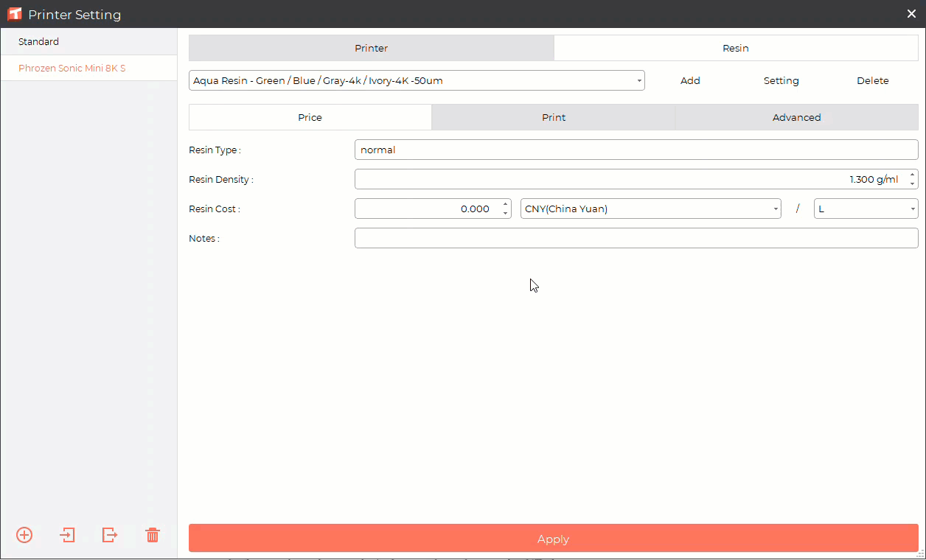This screenshot has height=560, width=926.
Task: Switch to the Printer tab
Action: (x=371, y=49)
